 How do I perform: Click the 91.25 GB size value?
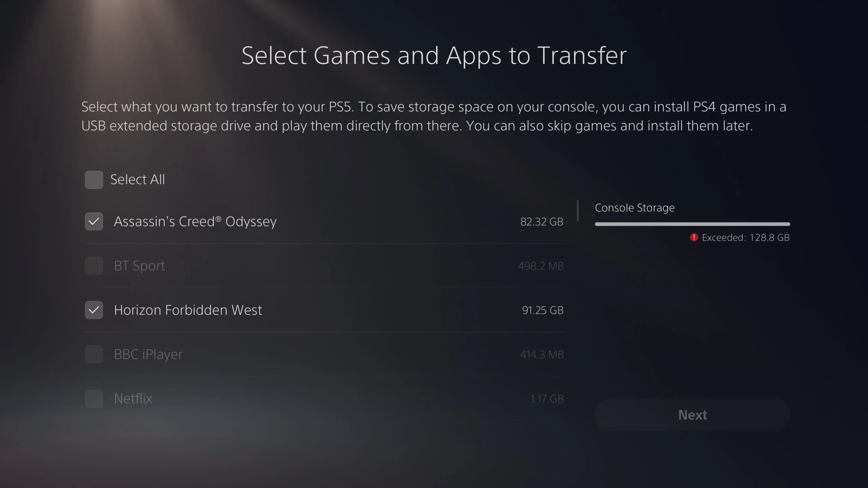(542, 310)
